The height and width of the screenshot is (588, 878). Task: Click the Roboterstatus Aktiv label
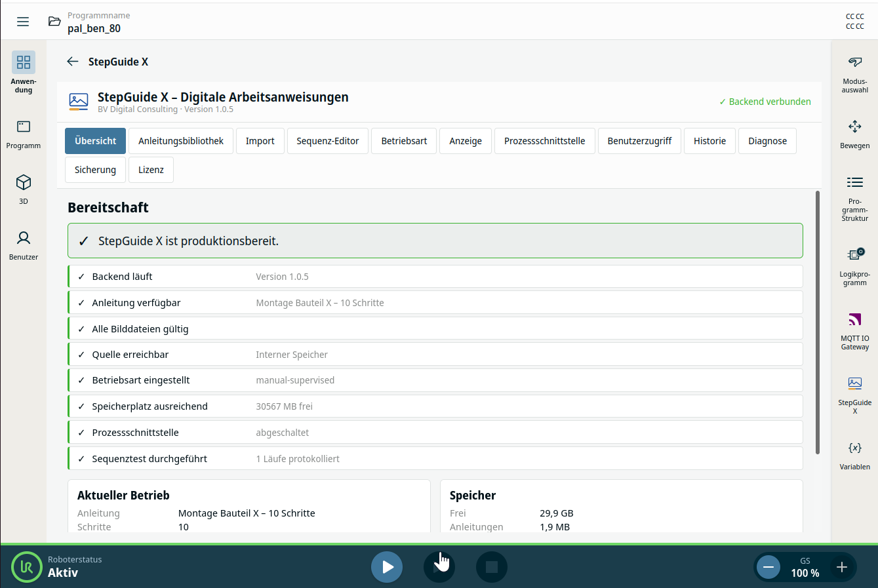click(x=75, y=566)
